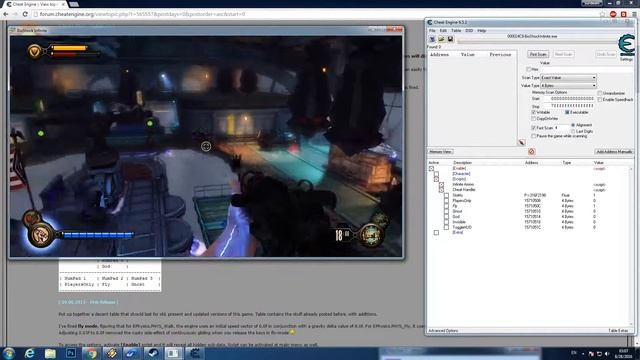
Task: Click Add Address Manually button
Action: 614,151
